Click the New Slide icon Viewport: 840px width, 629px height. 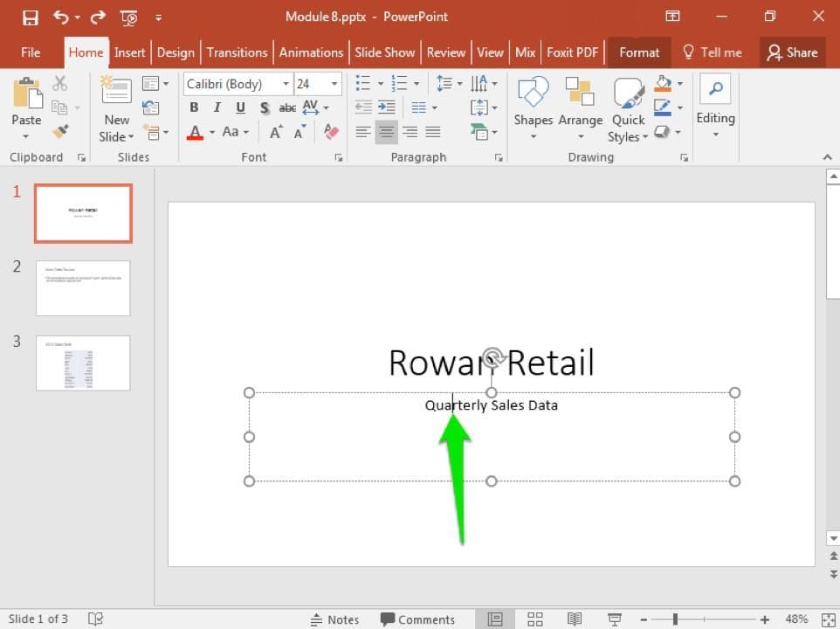click(116, 89)
